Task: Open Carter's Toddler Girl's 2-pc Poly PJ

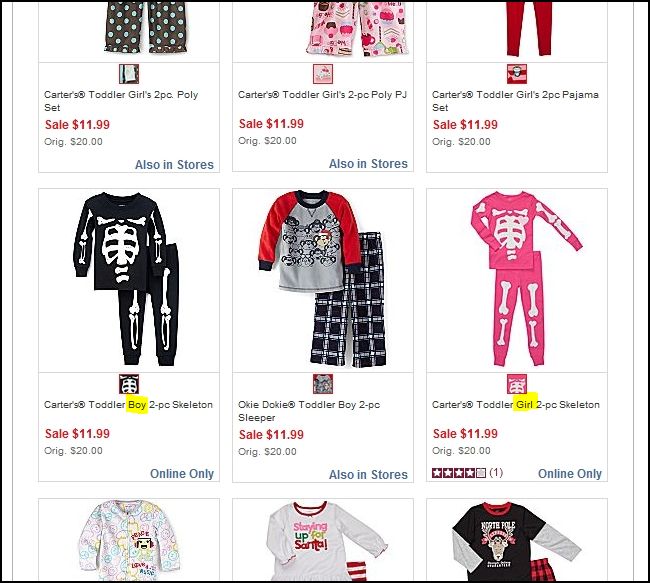Action: (x=323, y=95)
